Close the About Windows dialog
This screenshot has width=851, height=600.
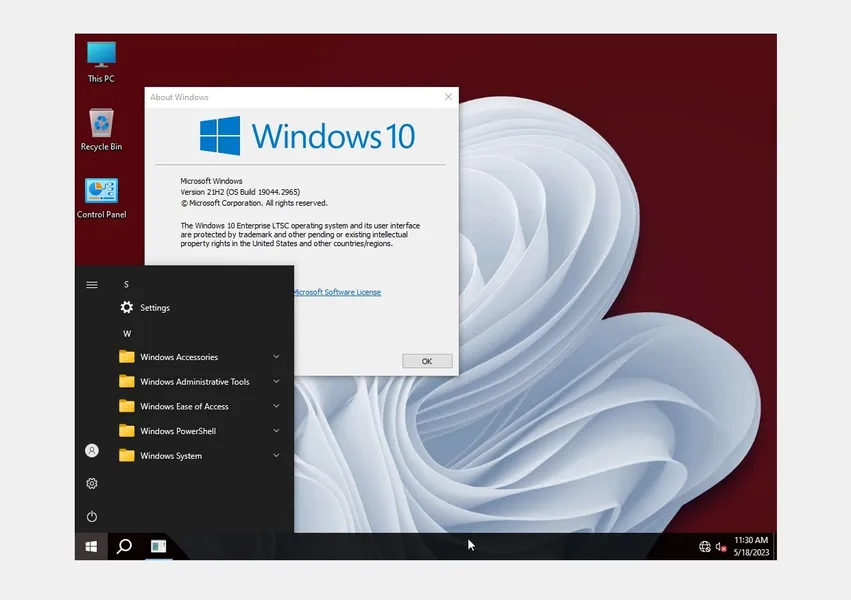point(448,97)
